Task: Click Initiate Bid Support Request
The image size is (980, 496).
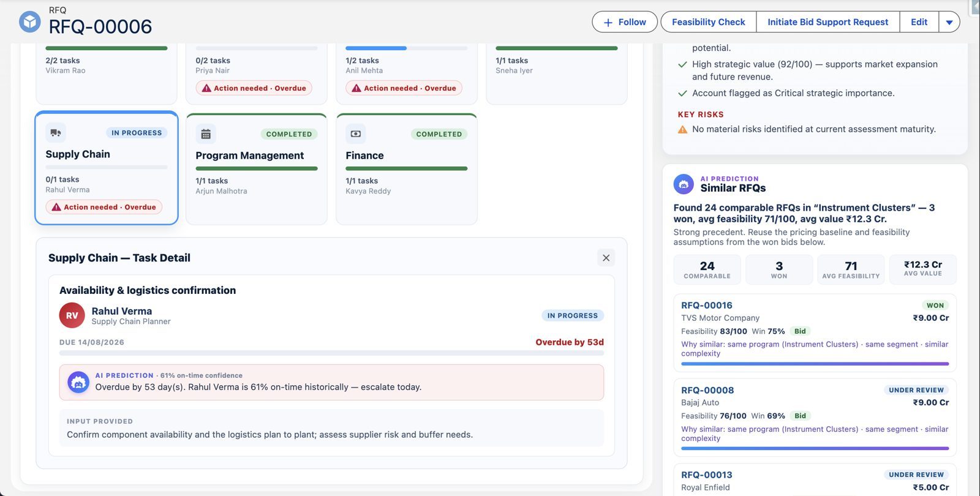Action: pyautogui.click(x=828, y=22)
